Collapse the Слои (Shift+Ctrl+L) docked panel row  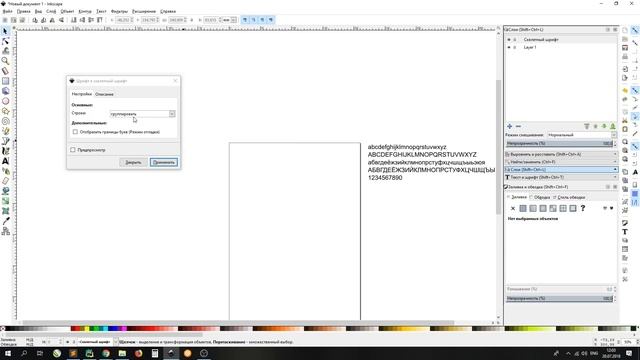click(561, 169)
